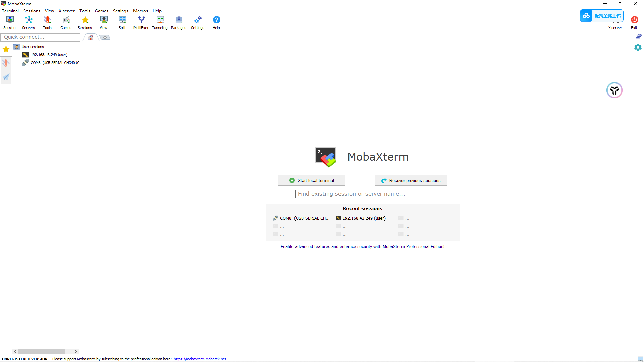Click Recover previous sessions button
644x362 pixels.
[411, 180]
